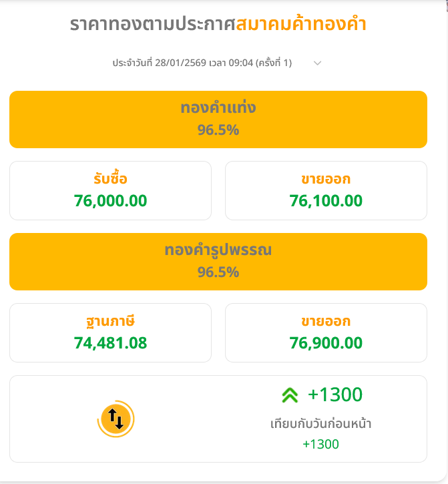Click the รับซื้อ orange label

(110, 179)
